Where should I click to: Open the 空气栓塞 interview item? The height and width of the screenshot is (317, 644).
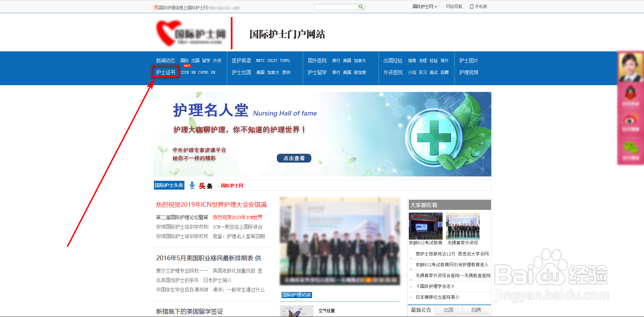[327, 311]
